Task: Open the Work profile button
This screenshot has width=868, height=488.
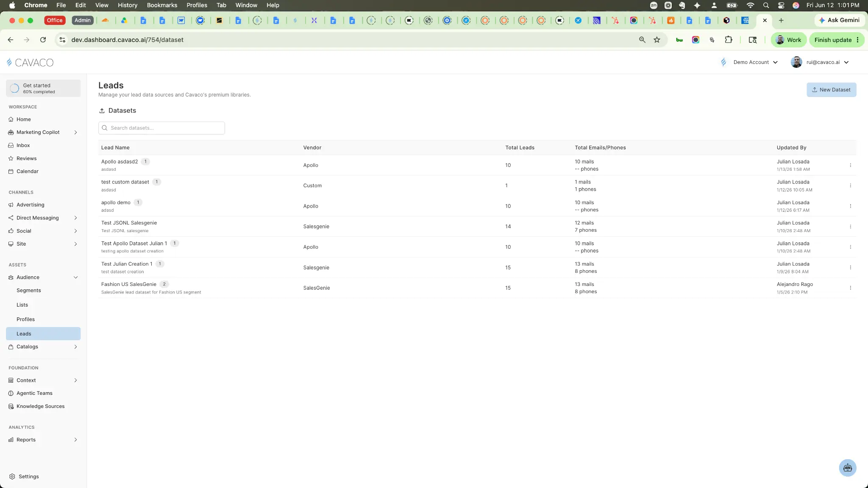Action: (x=788, y=40)
